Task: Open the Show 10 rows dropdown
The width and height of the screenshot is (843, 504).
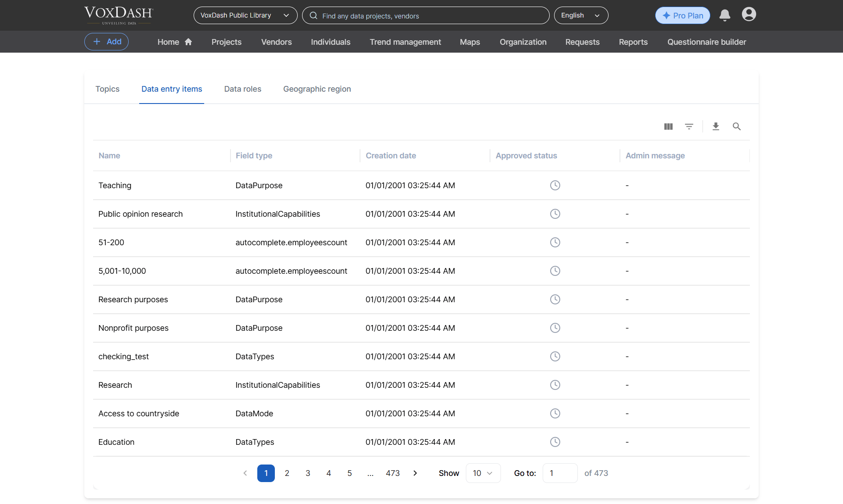Action: click(483, 473)
